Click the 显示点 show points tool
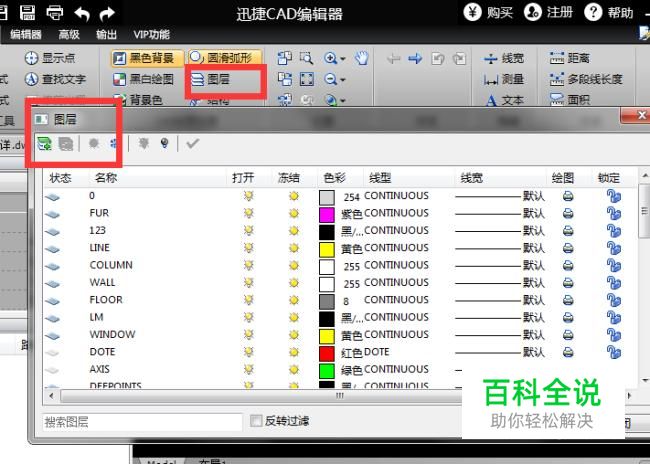Viewport: 650px width, 464px height. pyautogui.click(x=50, y=58)
